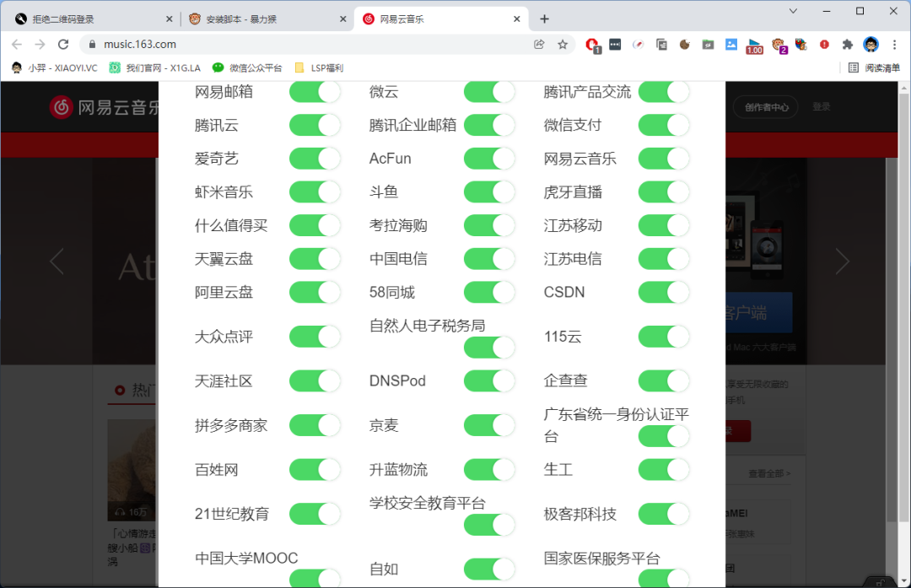Open the 阅读清单 reading list
Image resolution: width=911 pixels, height=588 pixels.
[874, 68]
